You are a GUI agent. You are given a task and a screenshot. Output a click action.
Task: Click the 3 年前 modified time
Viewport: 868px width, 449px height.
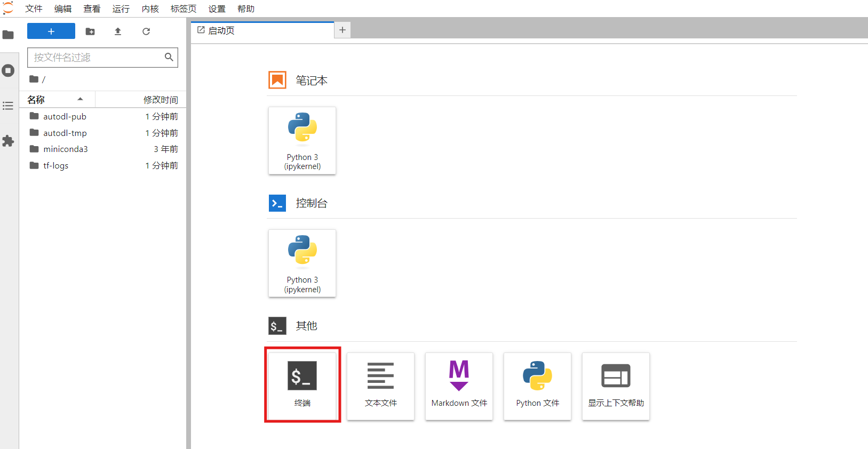(166, 149)
